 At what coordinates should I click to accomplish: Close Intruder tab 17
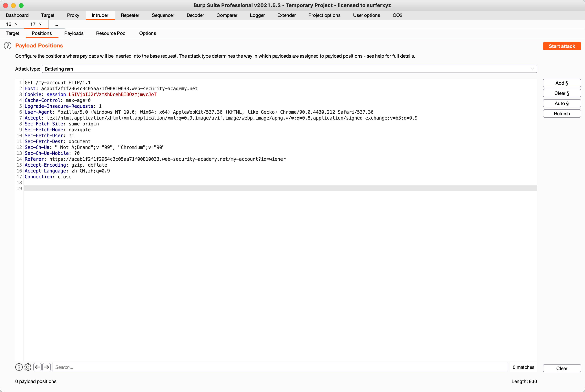[41, 24]
